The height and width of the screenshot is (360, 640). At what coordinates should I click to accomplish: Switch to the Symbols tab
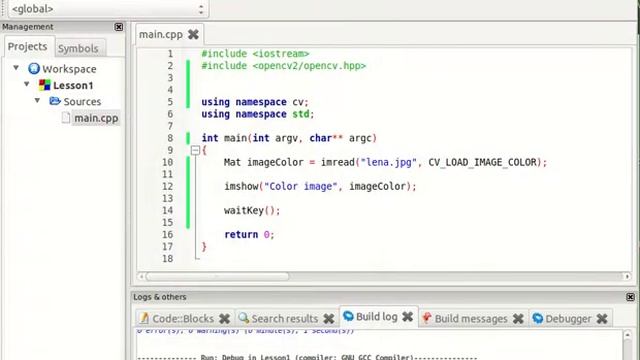78,49
